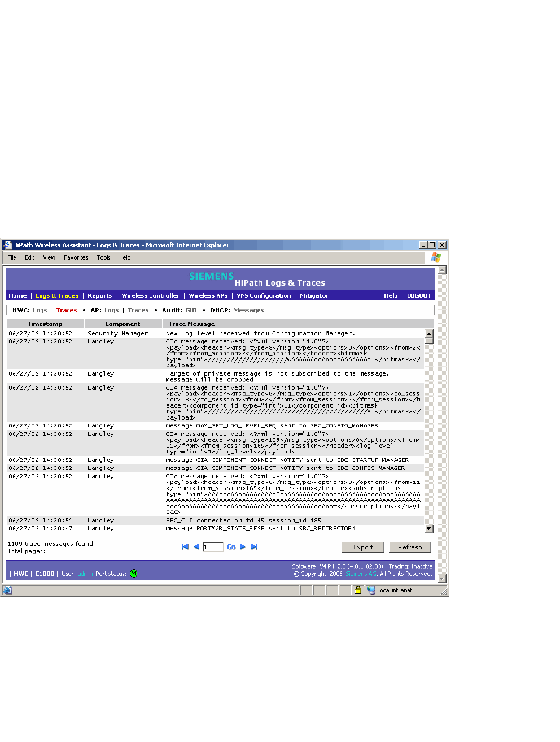Click the Timestamp column header
This screenshot has width=560, height=742.
[45, 324]
